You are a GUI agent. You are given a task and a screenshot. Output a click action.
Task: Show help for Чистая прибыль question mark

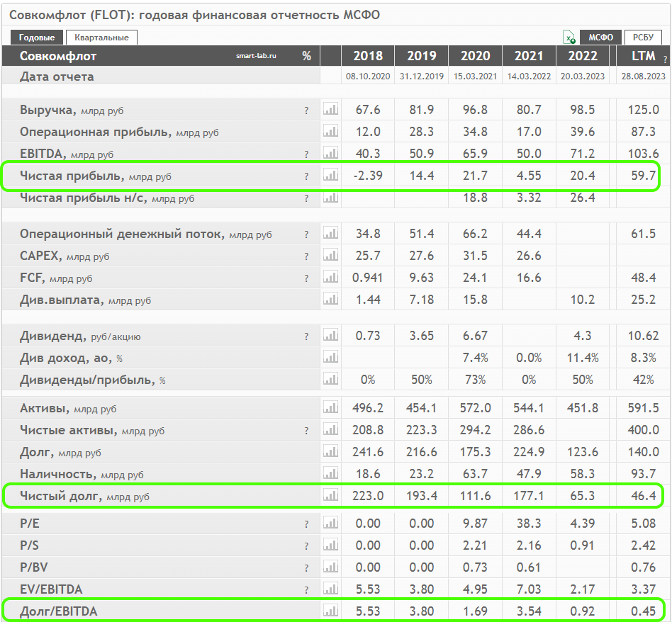coord(306,176)
